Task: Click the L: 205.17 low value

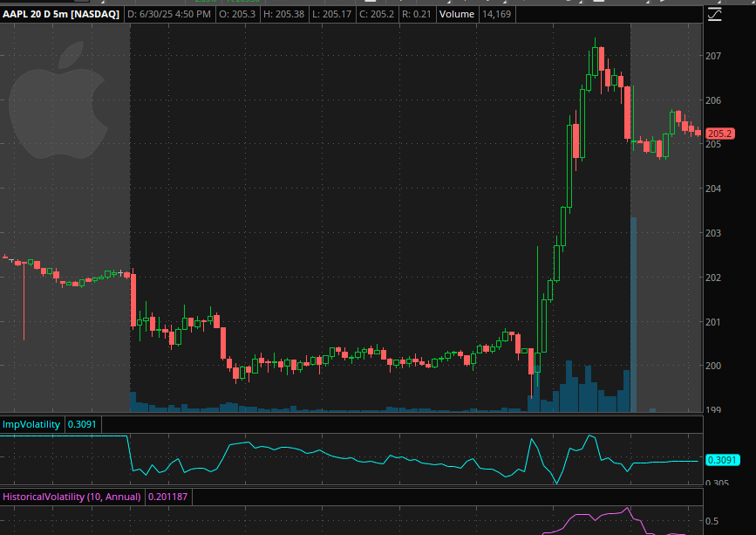Action: pos(331,14)
